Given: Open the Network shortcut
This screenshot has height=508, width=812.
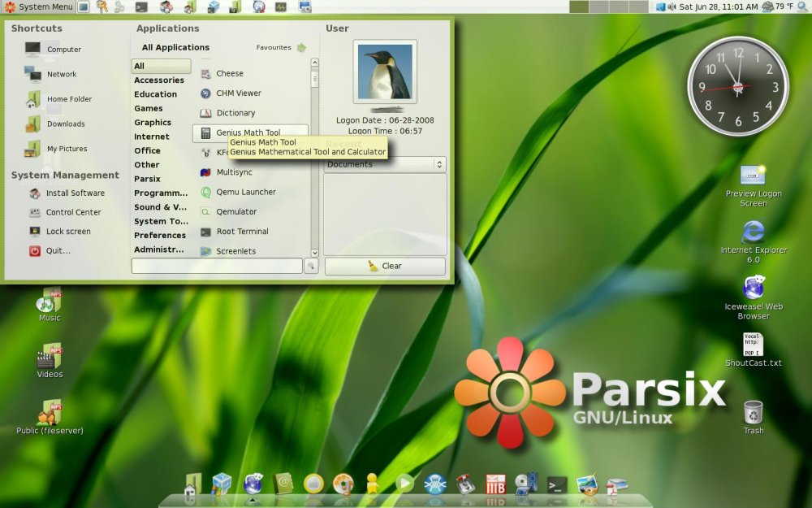Looking at the screenshot, I should click(50, 74).
